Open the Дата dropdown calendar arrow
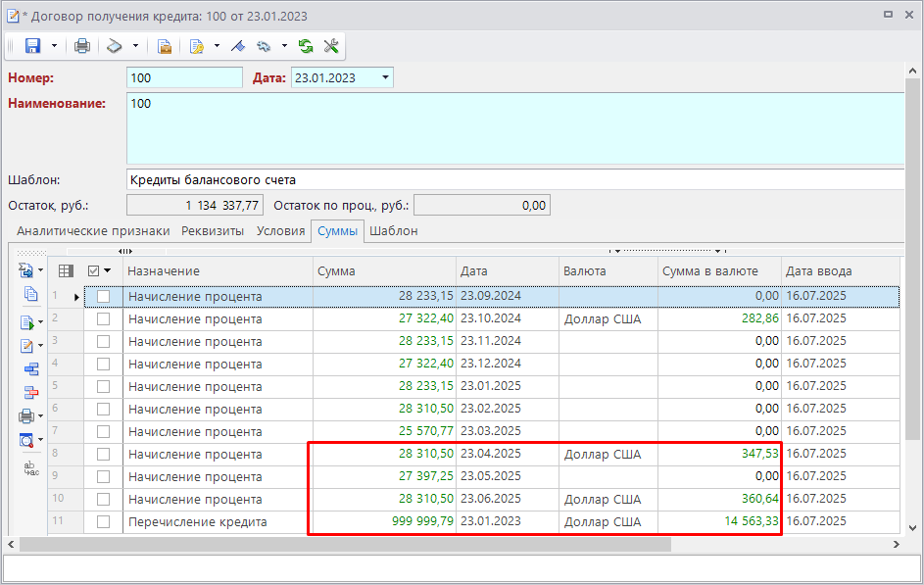Image resolution: width=924 pixels, height=585 pixels. 385,77
